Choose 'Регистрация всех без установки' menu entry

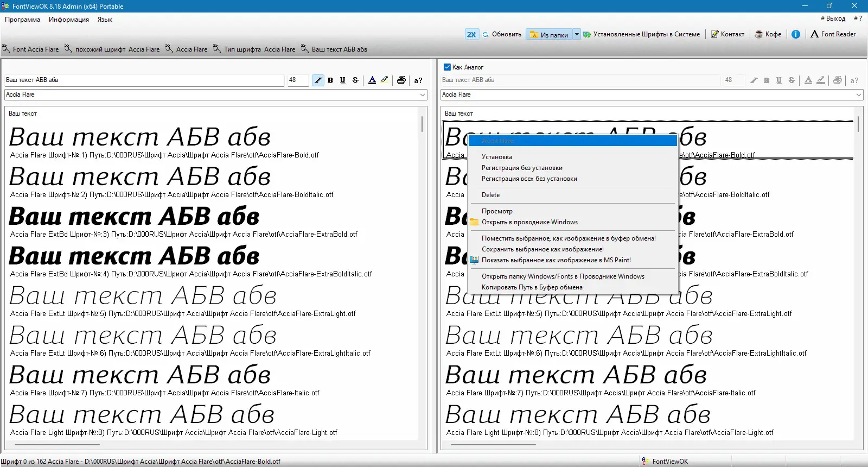(573, 179)
